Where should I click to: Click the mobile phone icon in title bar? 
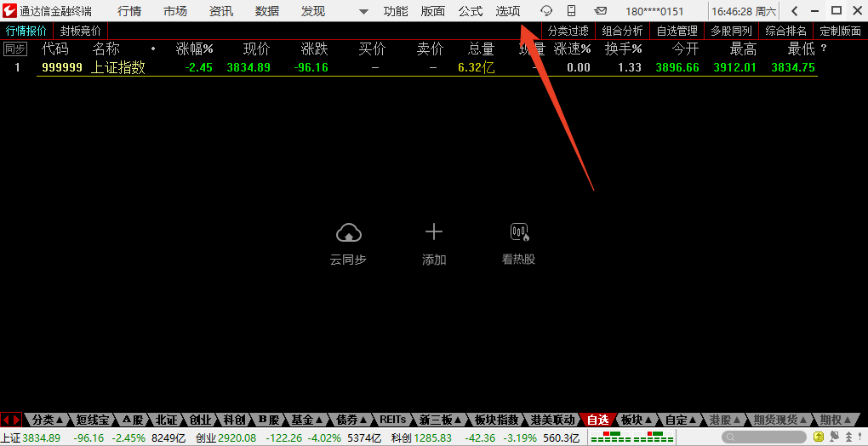pos(571,11)
